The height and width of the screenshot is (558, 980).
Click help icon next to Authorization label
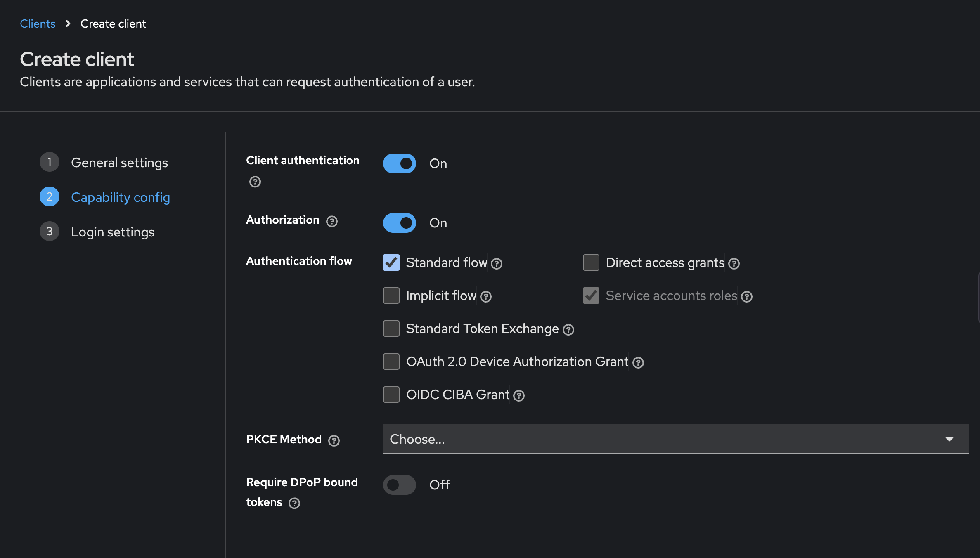point(331,222)
